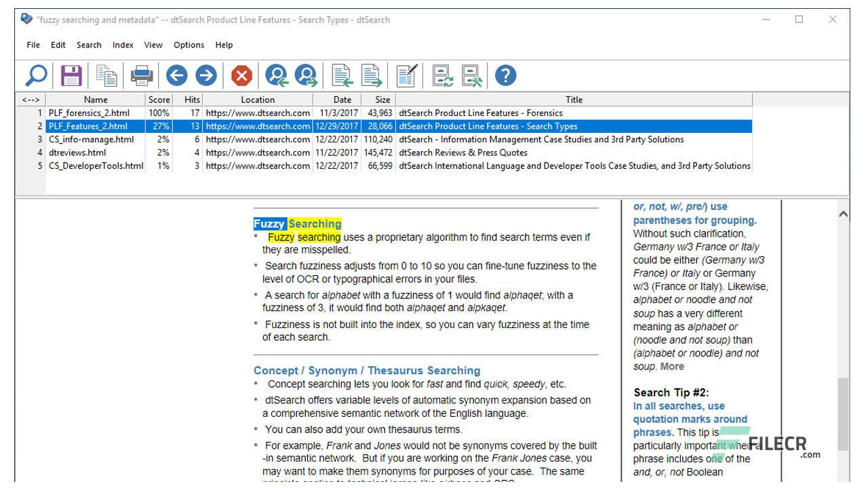Minimize the dtSearch window
The height and width of the screenshot is (488, 868).
click(766, 20)
